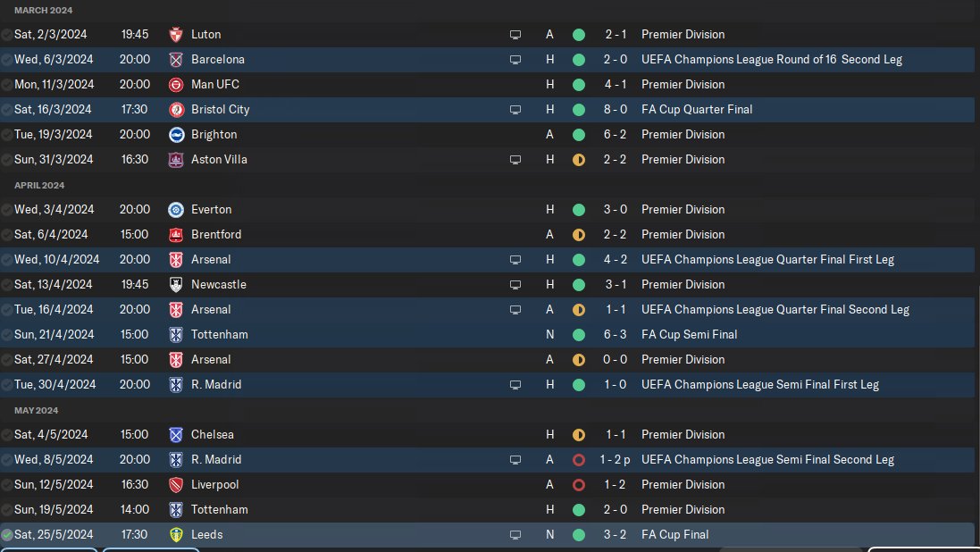Click the green win indicator for Brighton match
The width and height of the screenshot is (980, 552).
579,135
